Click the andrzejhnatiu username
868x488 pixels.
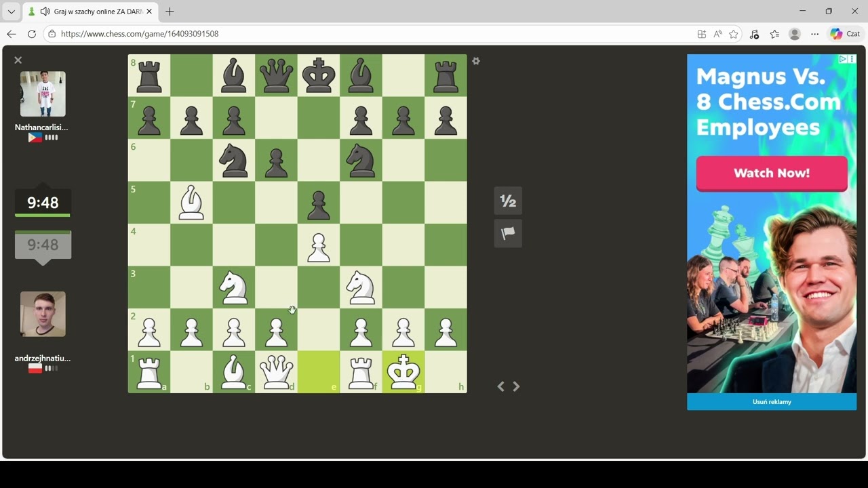(x=43, y=358)
